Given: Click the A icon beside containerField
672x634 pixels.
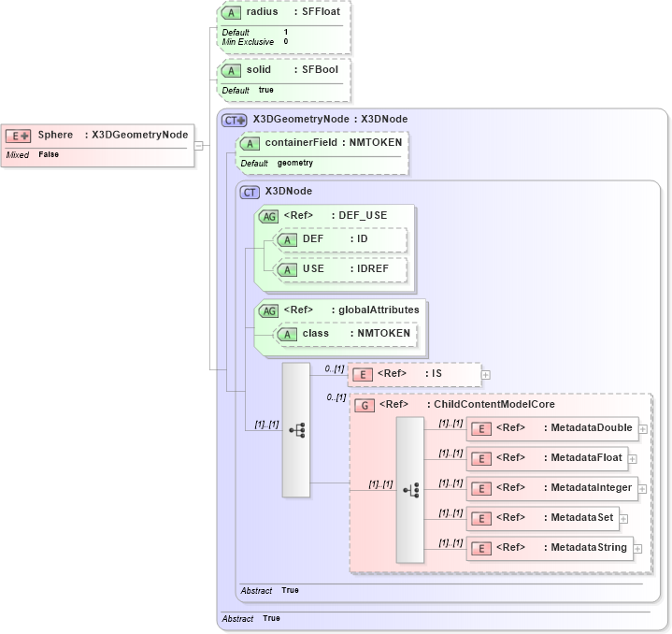Looking at the screenshot, I should pyautogui.click(x=250, y=144).
